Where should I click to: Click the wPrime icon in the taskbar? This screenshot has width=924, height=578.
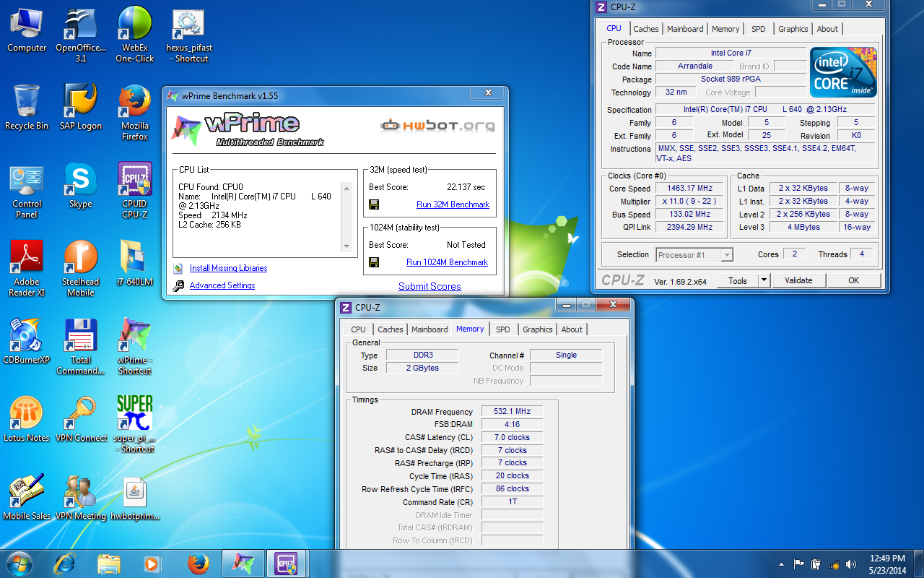pos(243,564)
